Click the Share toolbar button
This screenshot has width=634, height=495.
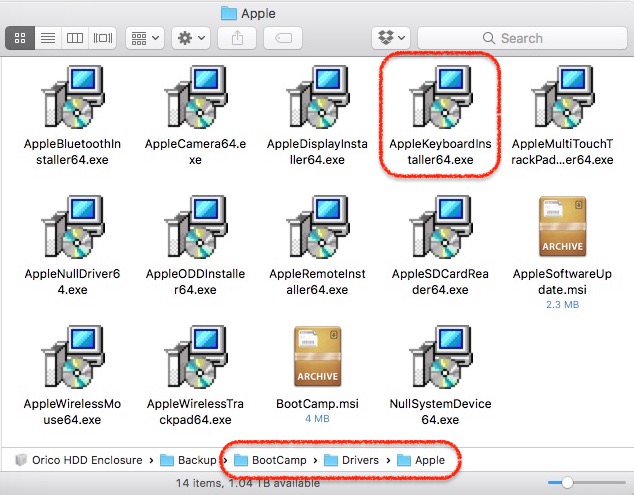click(237, 38)
